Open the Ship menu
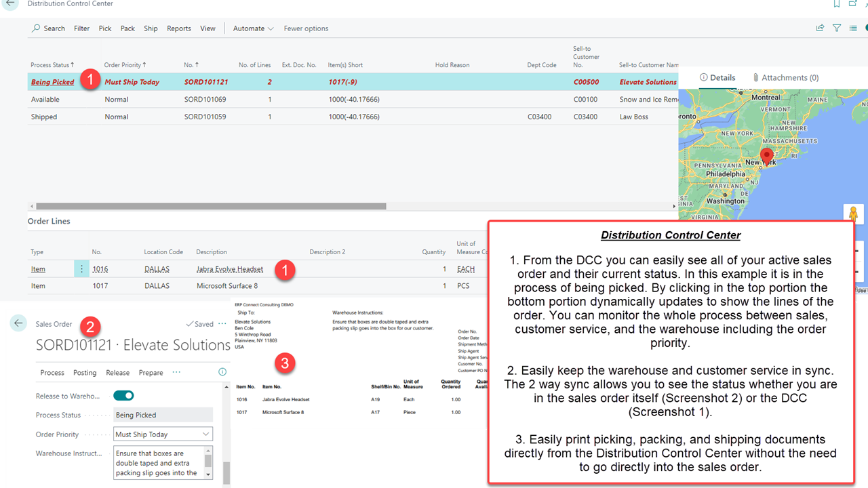The image size is (868, 488). point(151,28)
